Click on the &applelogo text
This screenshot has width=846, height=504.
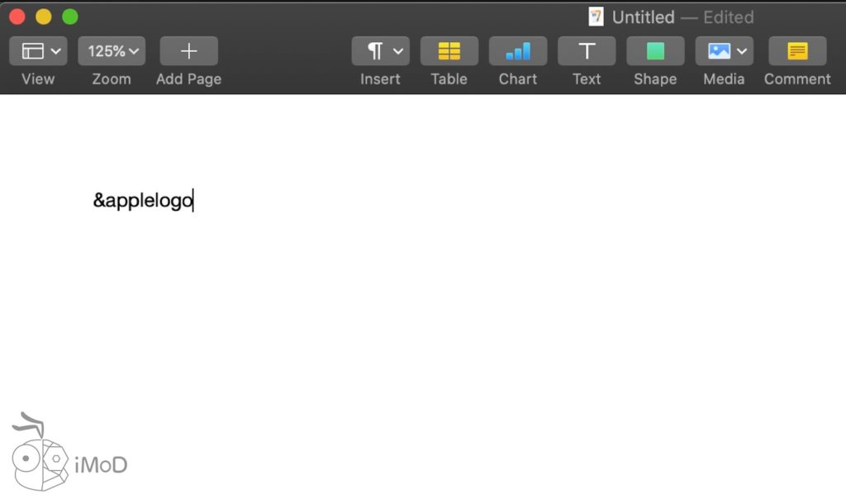[142, 201]
